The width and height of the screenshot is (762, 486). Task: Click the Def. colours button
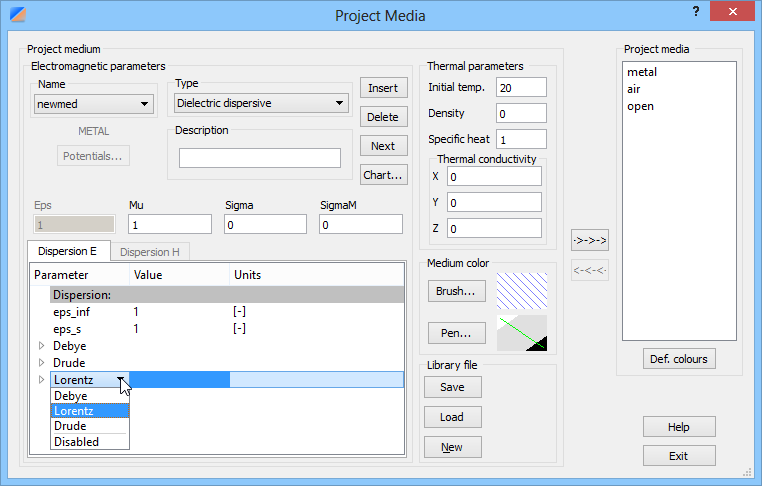(679, 359)
